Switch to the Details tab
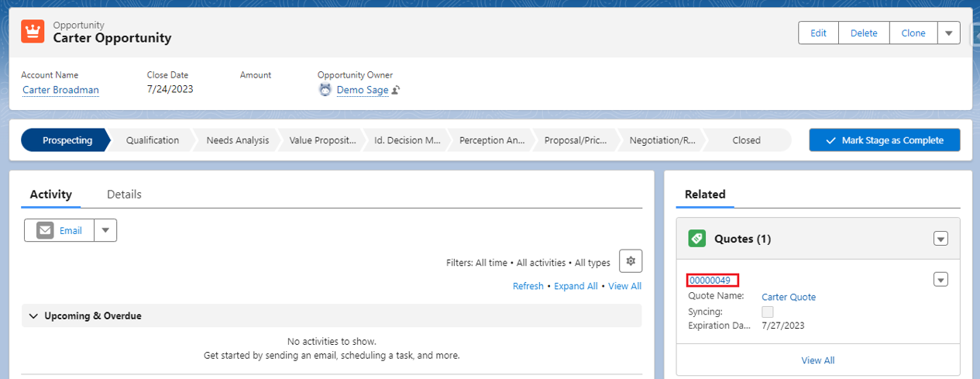Viewport: 980px width, 379px height. tap(124, 195)
